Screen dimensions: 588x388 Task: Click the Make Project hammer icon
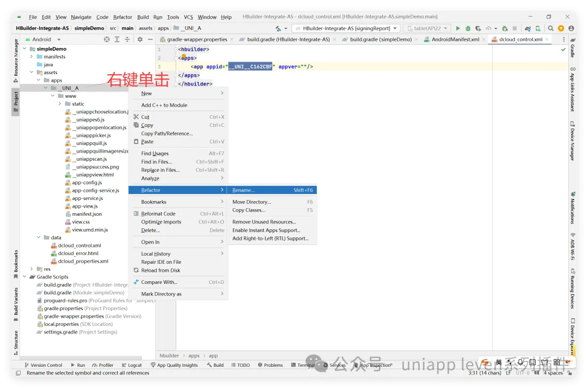click(278, 28)
